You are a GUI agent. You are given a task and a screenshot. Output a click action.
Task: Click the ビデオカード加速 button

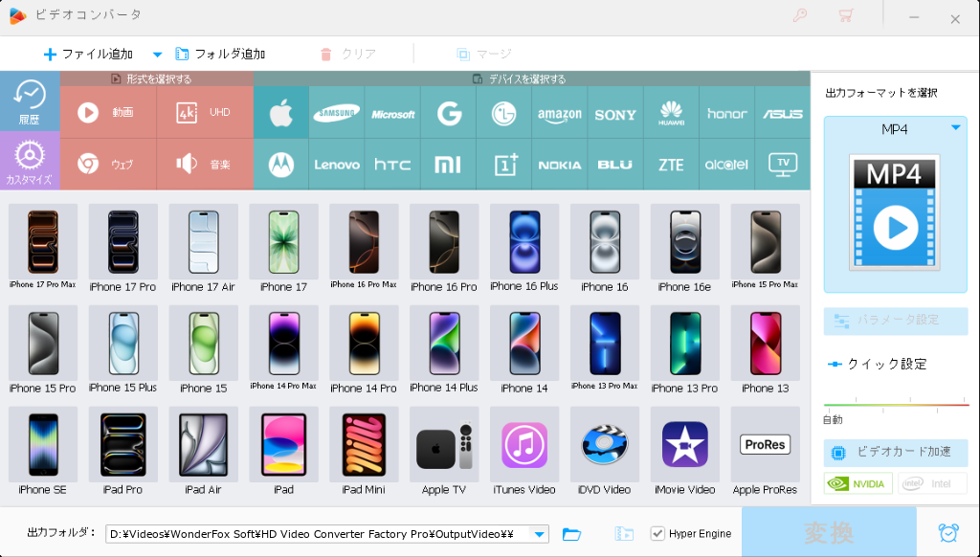click(896, 453)
